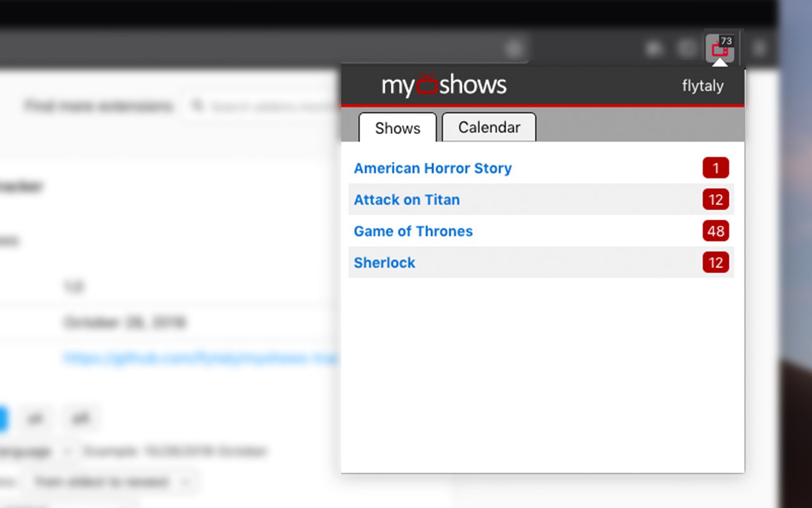
Task: Click the Game of Thrones badge showing 48
Action: coord(716,231)
